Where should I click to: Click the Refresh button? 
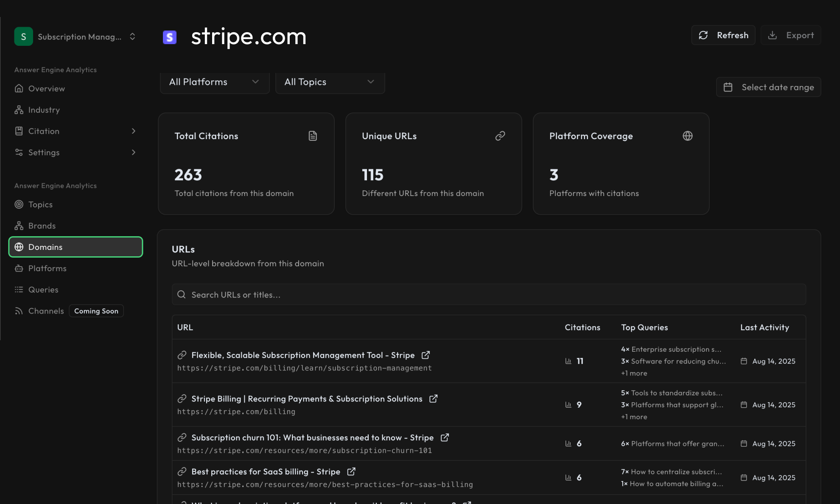tap(723, 35)
